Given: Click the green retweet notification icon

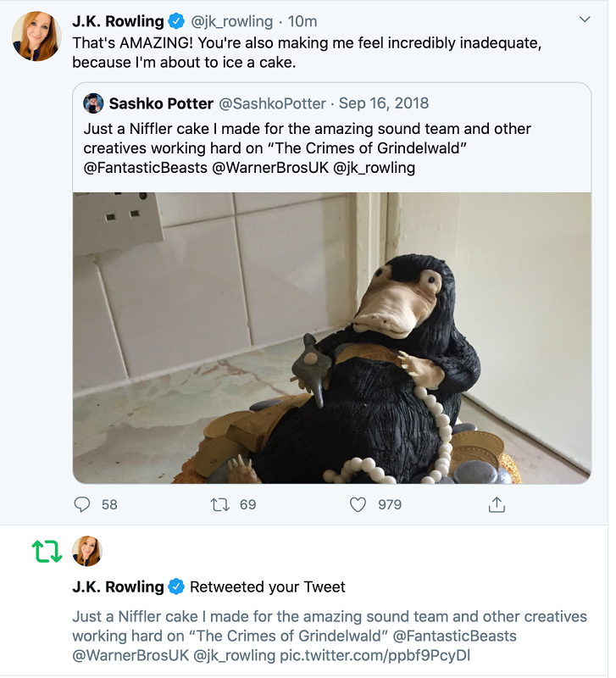Looking at the screenshot, I should [47, 552].
